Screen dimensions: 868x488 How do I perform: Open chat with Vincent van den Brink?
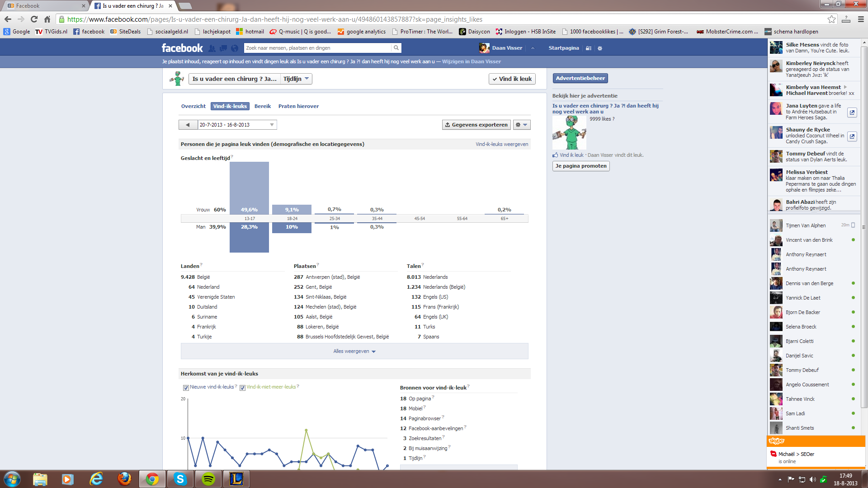tap(813, 240)
